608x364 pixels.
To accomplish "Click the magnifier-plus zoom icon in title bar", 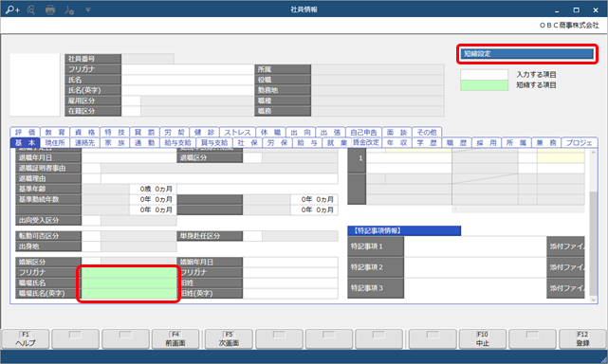I will 12,9.
